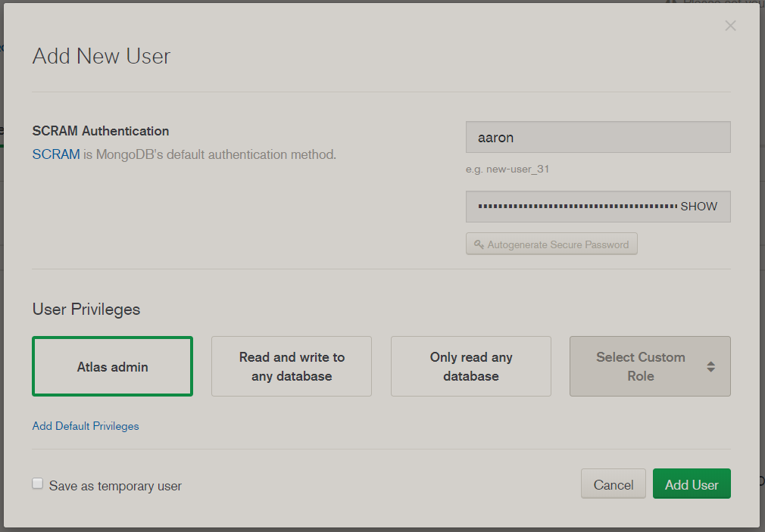
Task: Click the Add Default Privileges link
Action: pos(86,426)
